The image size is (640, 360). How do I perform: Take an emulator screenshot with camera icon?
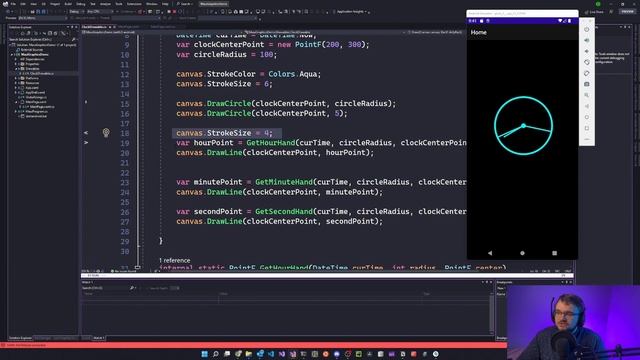click(x=587, y=84)
